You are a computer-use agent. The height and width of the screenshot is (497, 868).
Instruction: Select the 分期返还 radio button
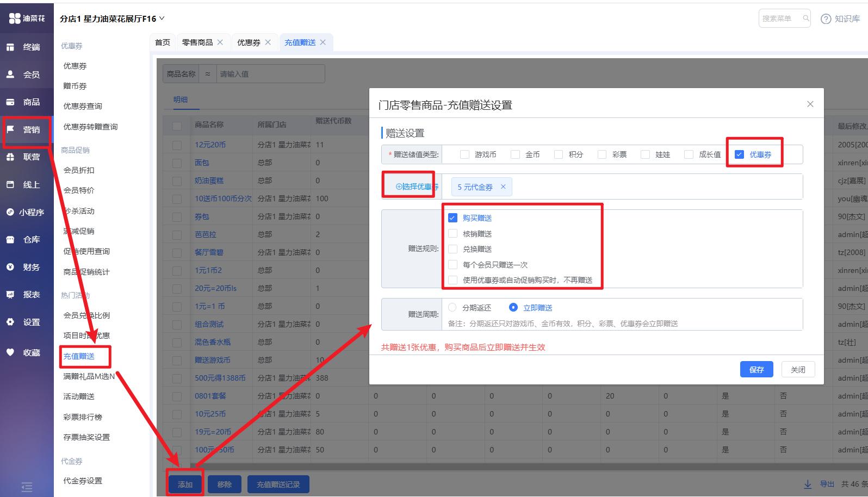coord(452,308)
